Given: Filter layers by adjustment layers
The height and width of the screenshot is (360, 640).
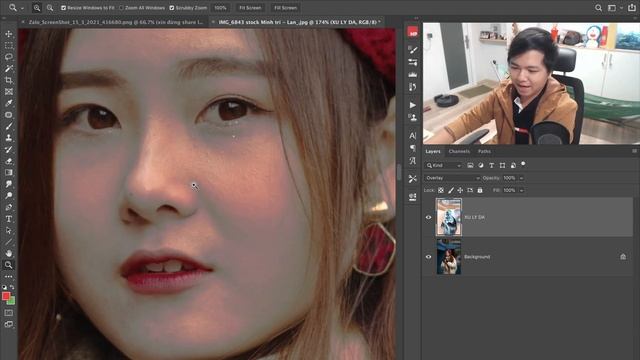Looking at the screenshot, I should (481, 165).
